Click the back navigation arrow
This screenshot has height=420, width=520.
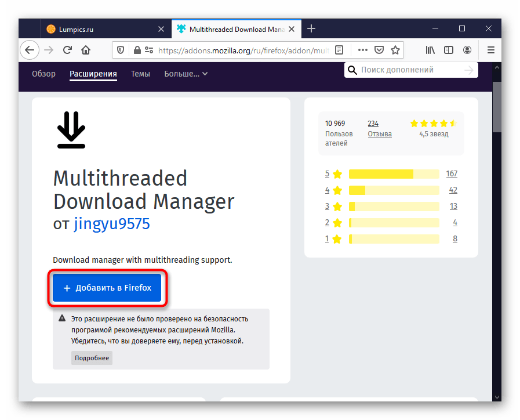point(30,50)
